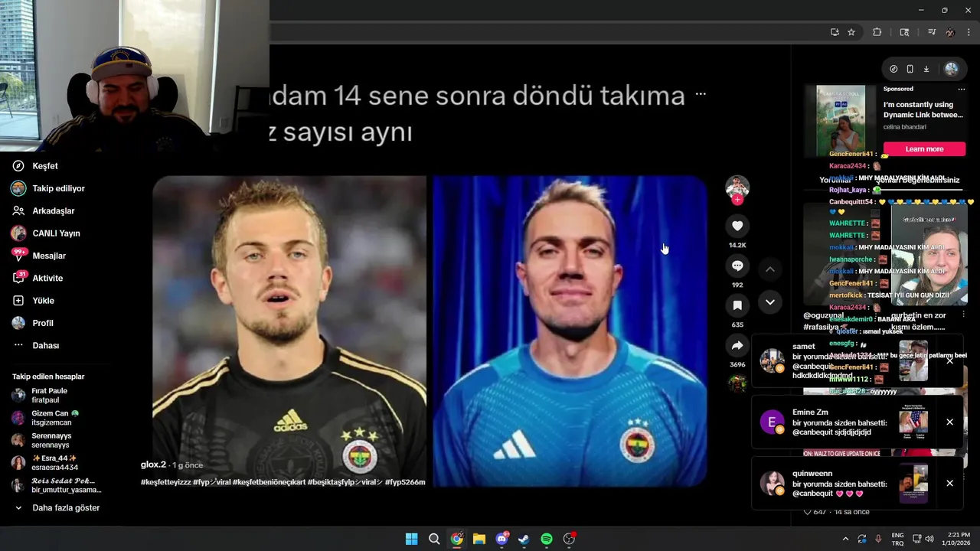Bookmark page with Chrome star icon
This screenshot has width=980, height=551.
click(851, 32)
